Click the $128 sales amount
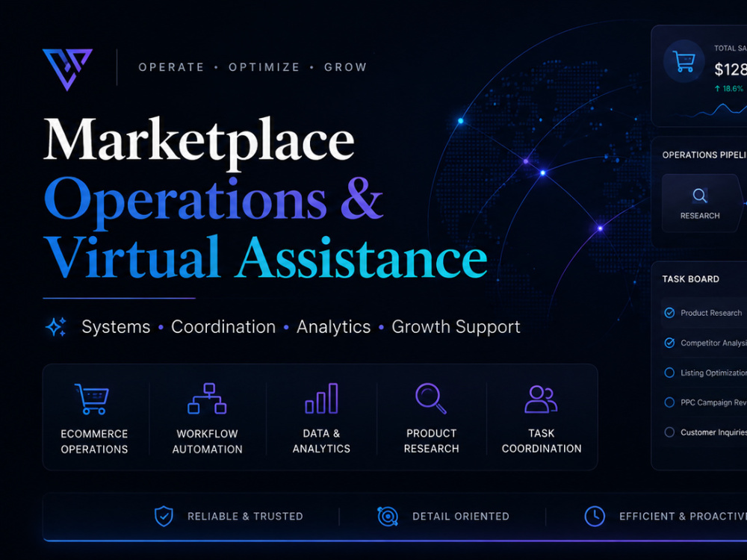 click(731, 69)
